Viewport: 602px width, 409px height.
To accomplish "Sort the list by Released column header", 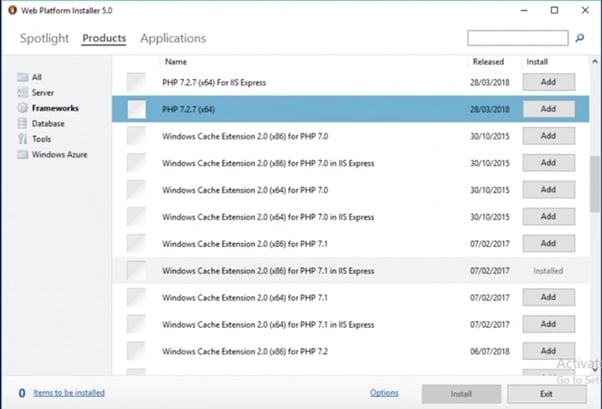I will tap(488, 62).
